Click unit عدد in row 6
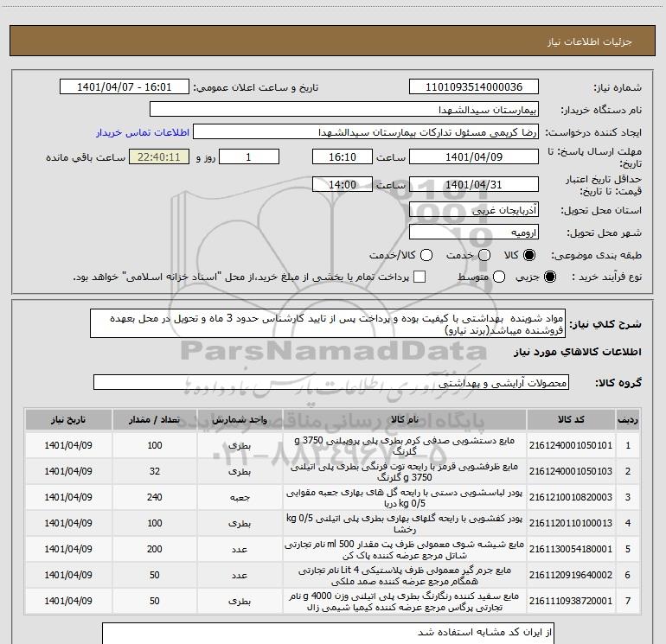666x644 pixels. (240, 575)
